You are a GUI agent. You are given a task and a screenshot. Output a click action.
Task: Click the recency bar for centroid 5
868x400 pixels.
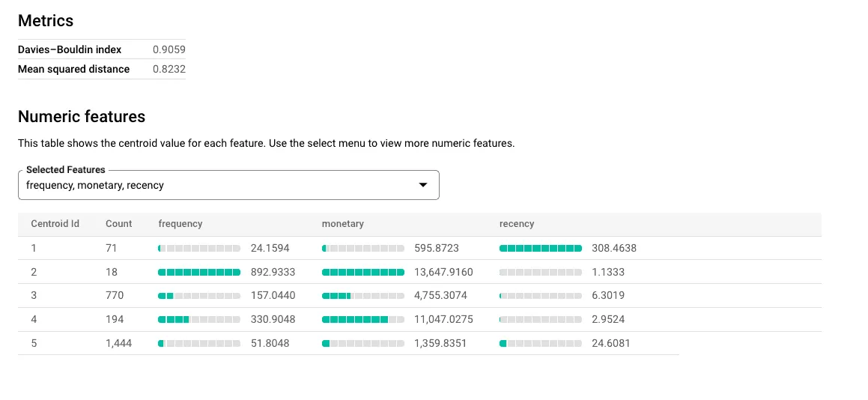tap(540, 344)
